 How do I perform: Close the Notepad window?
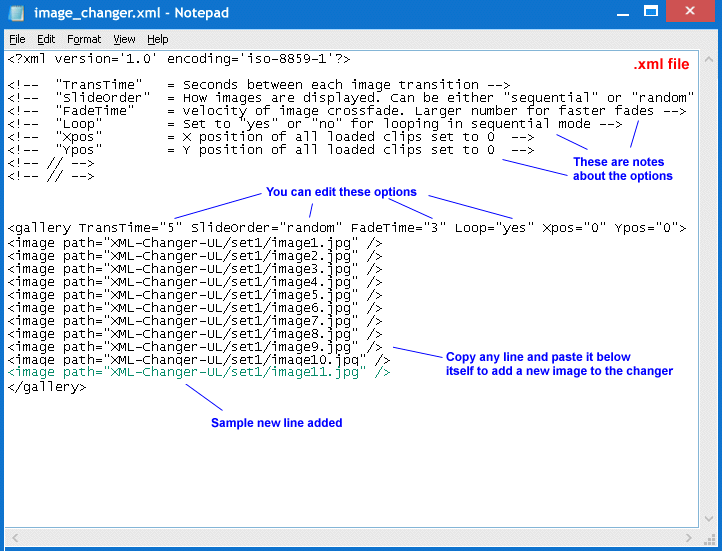point(690,11)
